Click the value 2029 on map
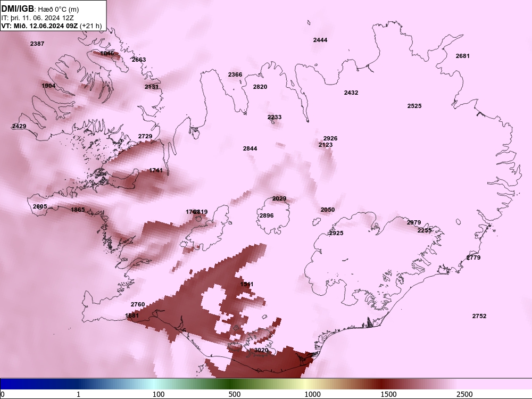 coord(279,199)
